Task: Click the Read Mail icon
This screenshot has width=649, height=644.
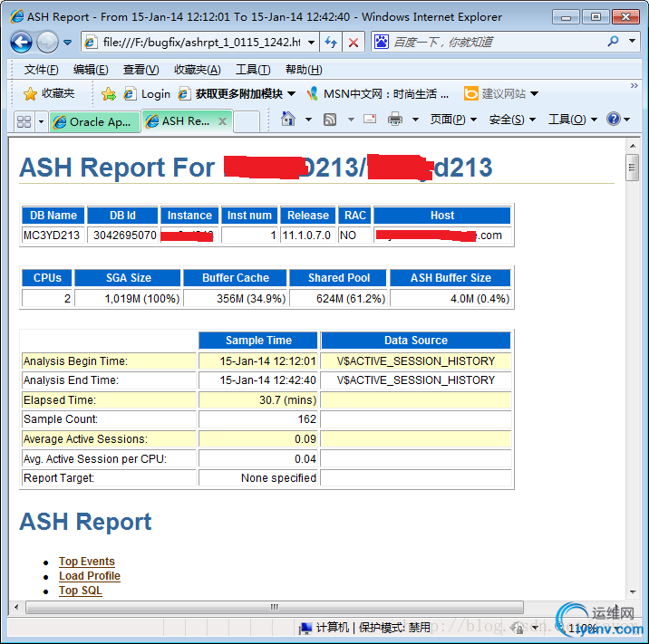Action: [370, 120]
